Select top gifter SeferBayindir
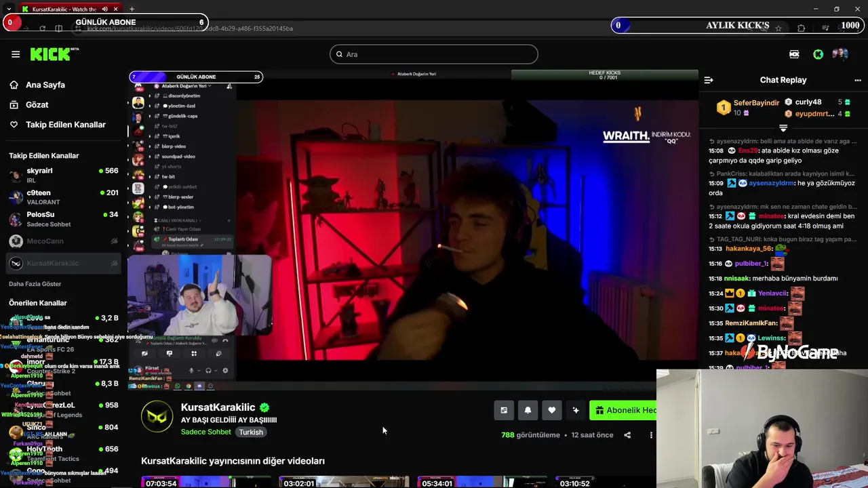This screenshot has height=488, width=868. click(748, 107)
